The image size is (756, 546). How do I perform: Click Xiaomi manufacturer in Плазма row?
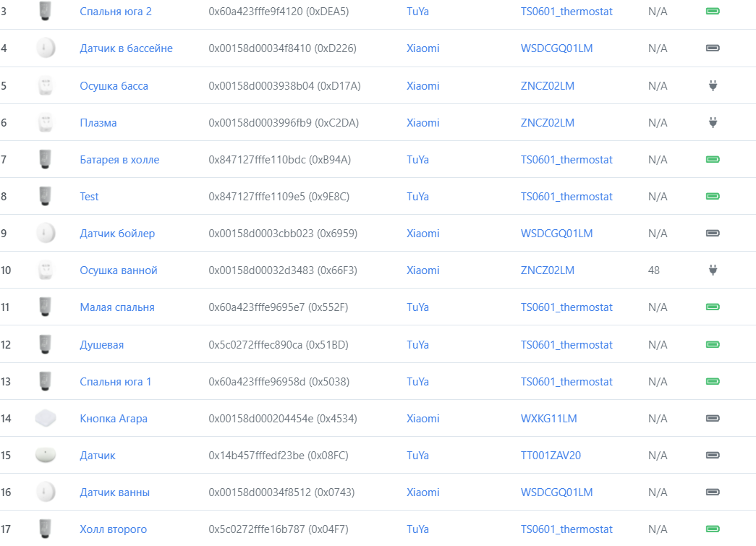click(422, 123)
